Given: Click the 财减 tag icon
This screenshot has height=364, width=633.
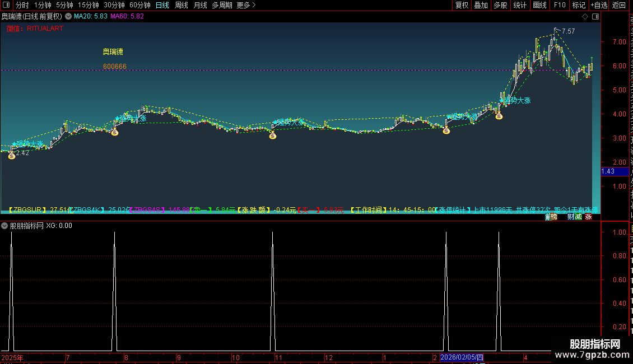Looking at the screenshot, I should (575, 217).
